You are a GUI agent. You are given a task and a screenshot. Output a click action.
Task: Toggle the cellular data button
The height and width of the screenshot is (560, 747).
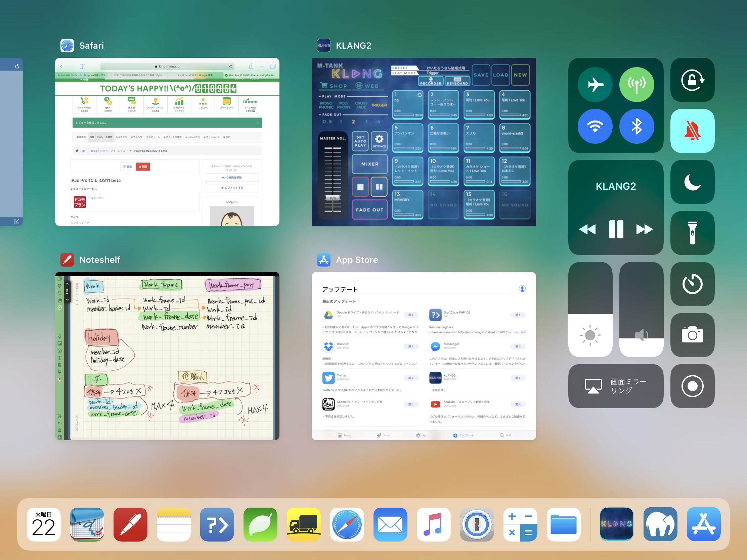[x=636, y=84]
